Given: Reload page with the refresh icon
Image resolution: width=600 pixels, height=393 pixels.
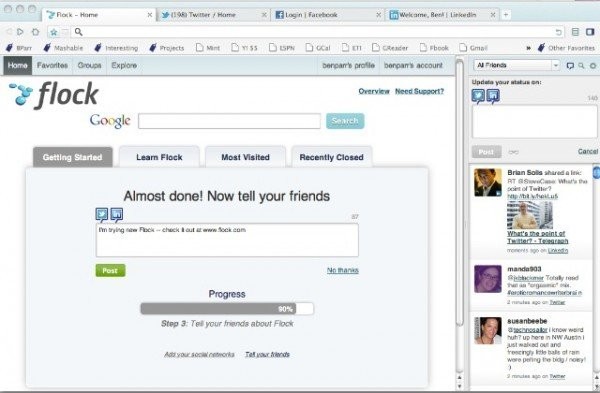Looking at the screenshot, I should [559, 32].
